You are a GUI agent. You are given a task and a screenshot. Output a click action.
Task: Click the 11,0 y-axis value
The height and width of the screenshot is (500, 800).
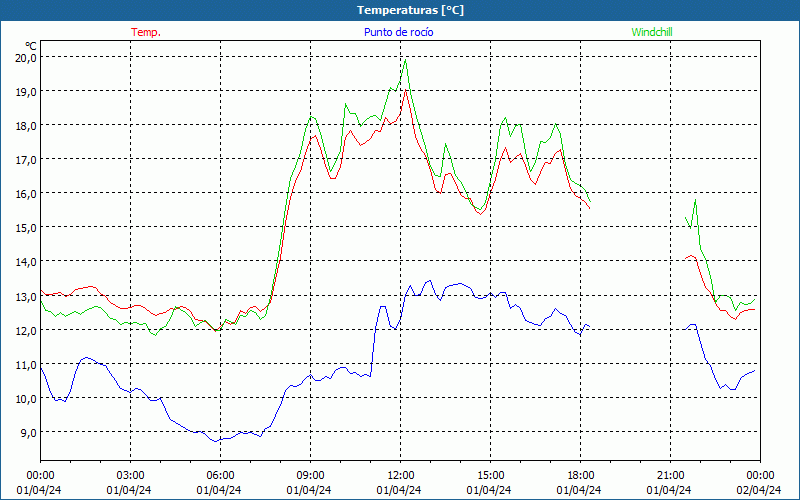26,365
